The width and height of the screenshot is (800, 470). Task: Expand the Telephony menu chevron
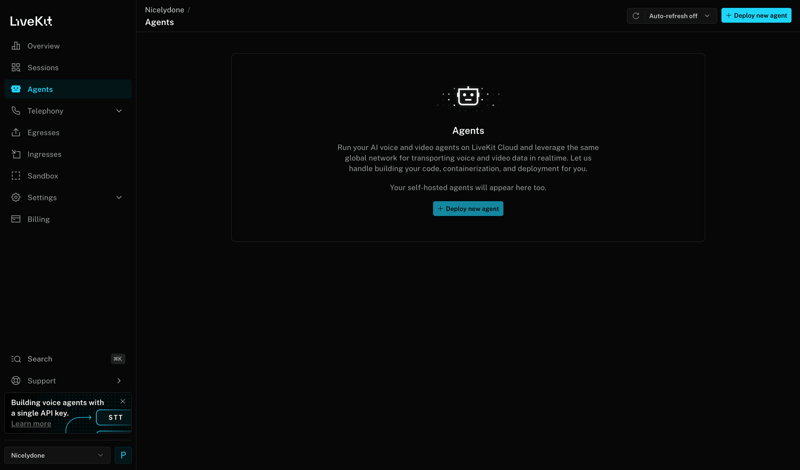pyautogui.click(x=119, y=111)
